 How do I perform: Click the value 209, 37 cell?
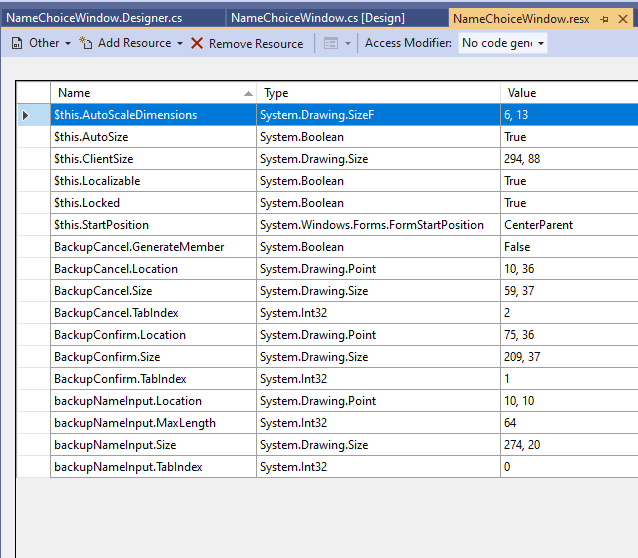point(569,357)
